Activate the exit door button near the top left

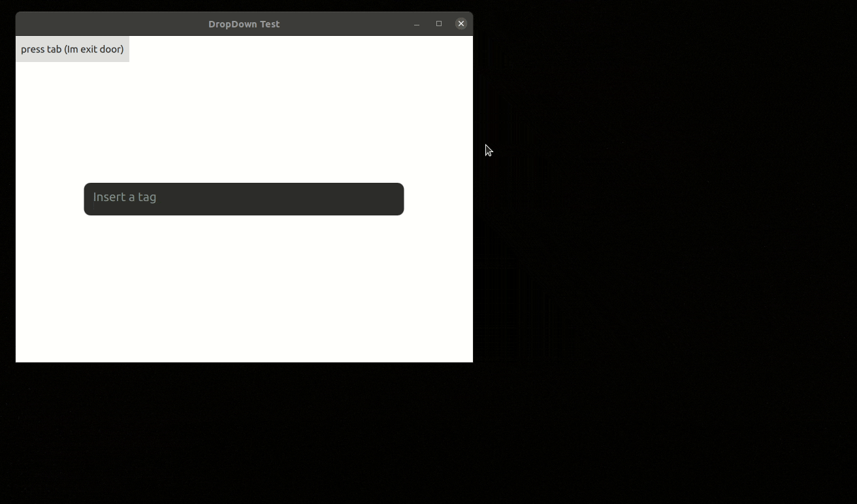pos(72,49)
